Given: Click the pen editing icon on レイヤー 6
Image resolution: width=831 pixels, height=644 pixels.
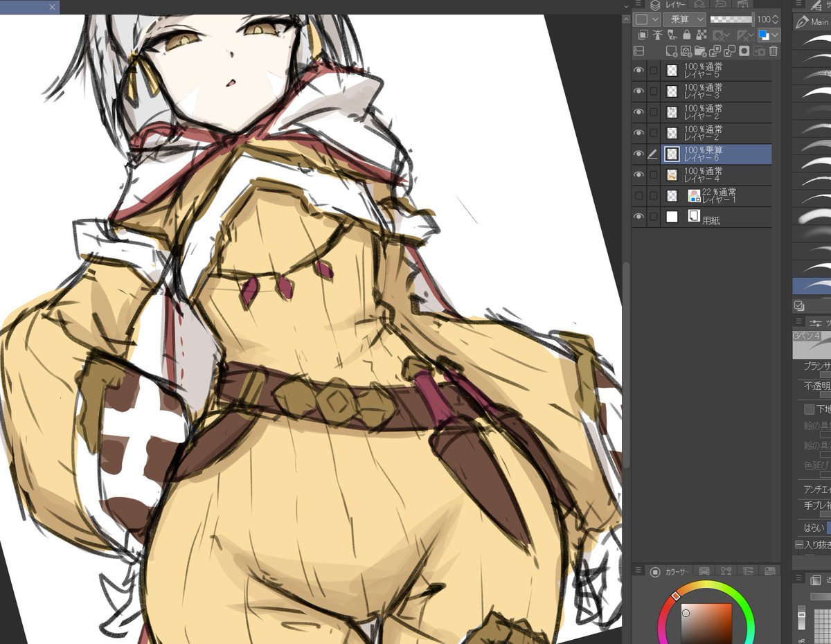Looking at the screenshot, I should pyautogui.click(x=652, y=154).
